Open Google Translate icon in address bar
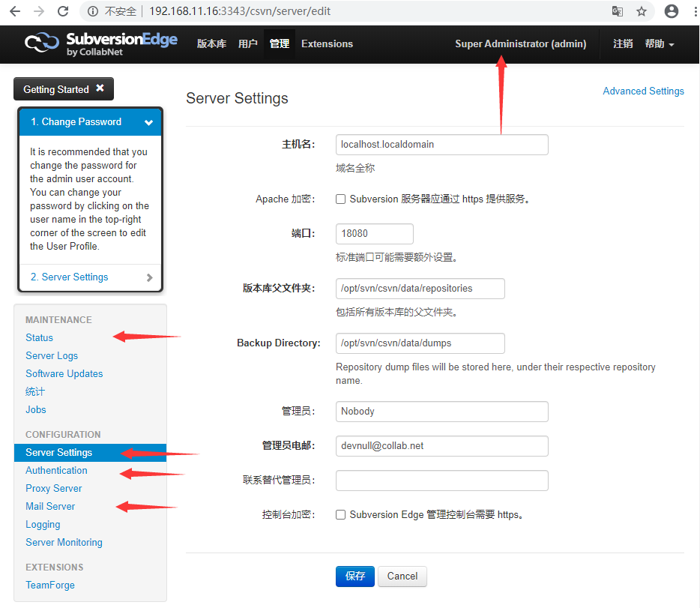700x608 pixels. pos(618,11)
